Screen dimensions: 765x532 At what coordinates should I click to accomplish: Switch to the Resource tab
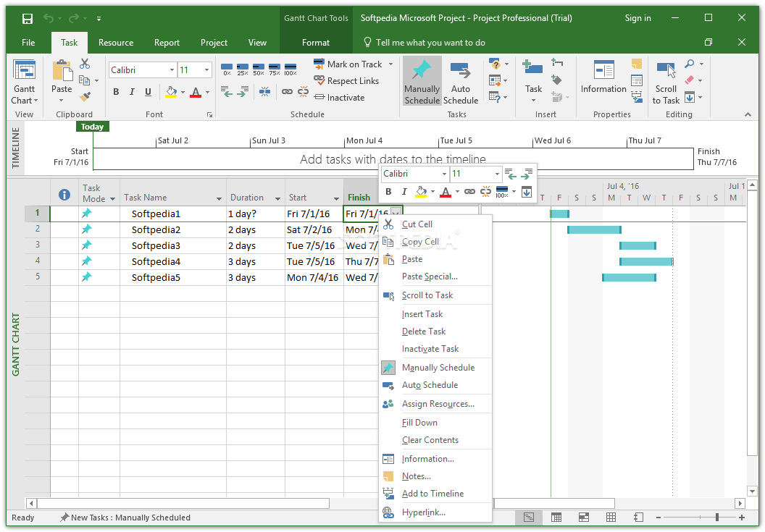pyautogui.click(x=116, y=43)
